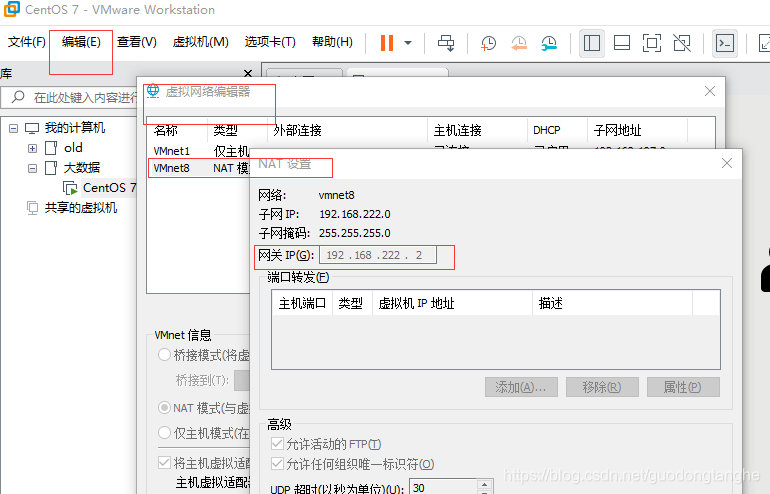Open the 编辑(E) menu
Image resolution: width=770 pixels, height=494 pixels.
tap(81, 42)
